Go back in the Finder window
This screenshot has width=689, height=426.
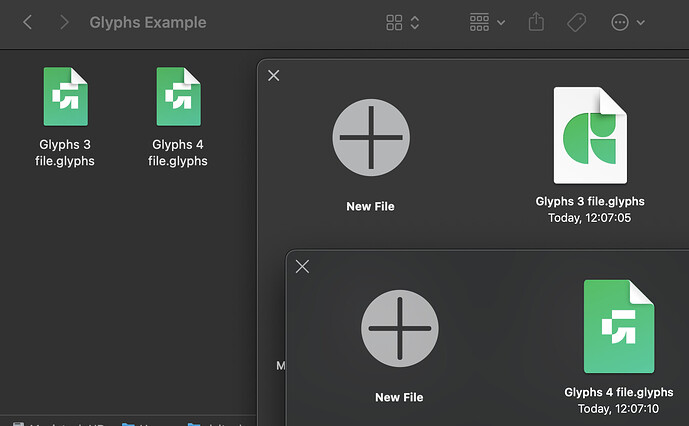[x=27, y=22]
